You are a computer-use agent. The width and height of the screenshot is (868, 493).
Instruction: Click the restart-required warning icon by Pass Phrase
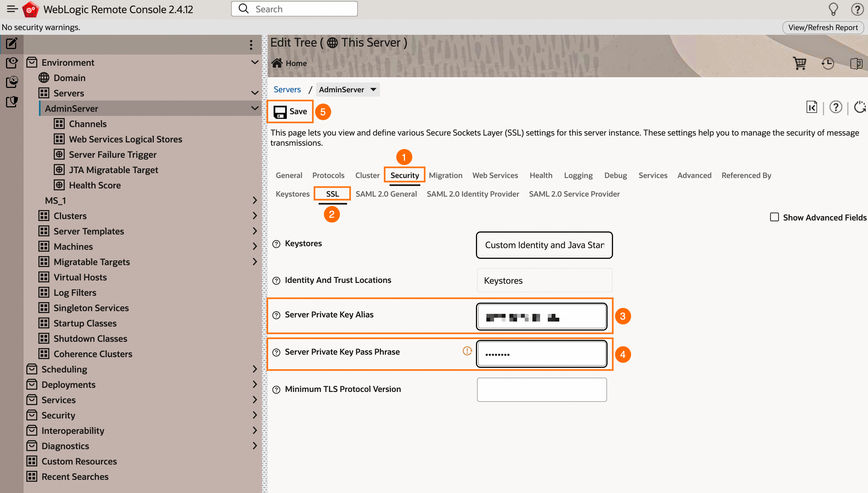click(x=467, y=351)
